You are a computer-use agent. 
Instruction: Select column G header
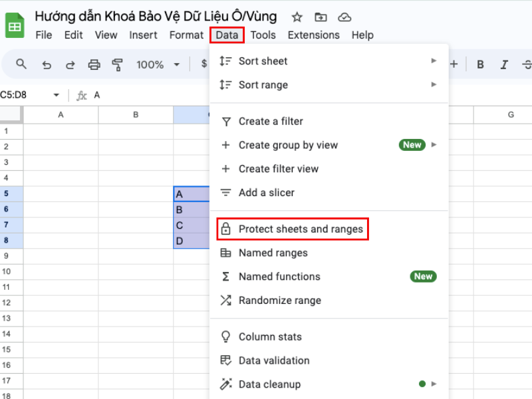(x=511, y=114)
